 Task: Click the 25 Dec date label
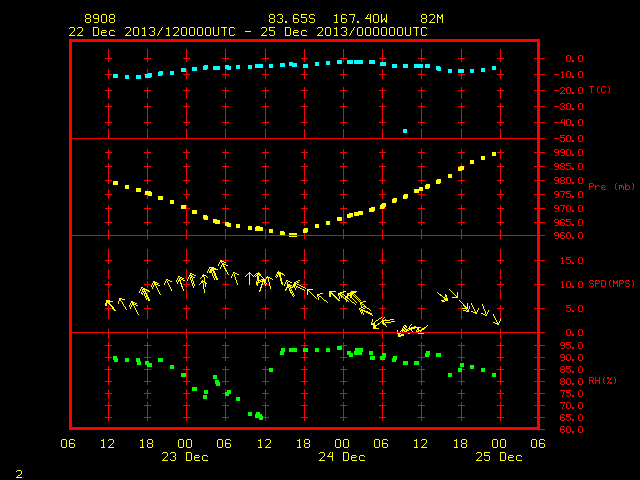tap(499, 457)
